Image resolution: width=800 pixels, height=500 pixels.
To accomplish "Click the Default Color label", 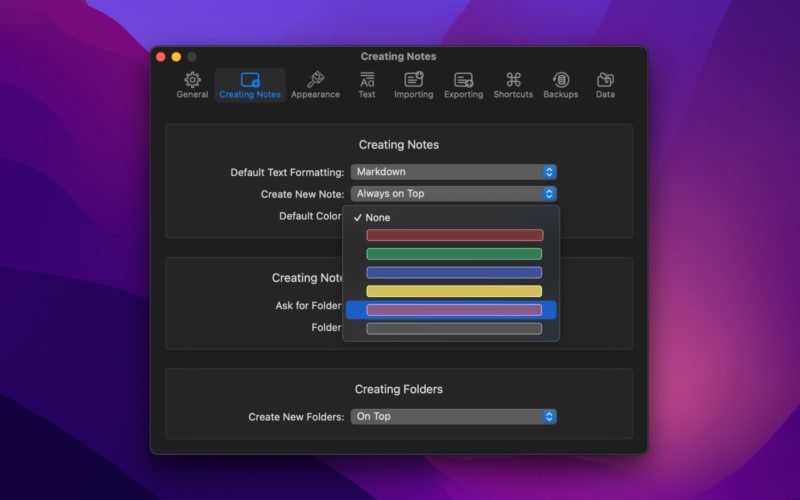I will (x=310, y=216).
